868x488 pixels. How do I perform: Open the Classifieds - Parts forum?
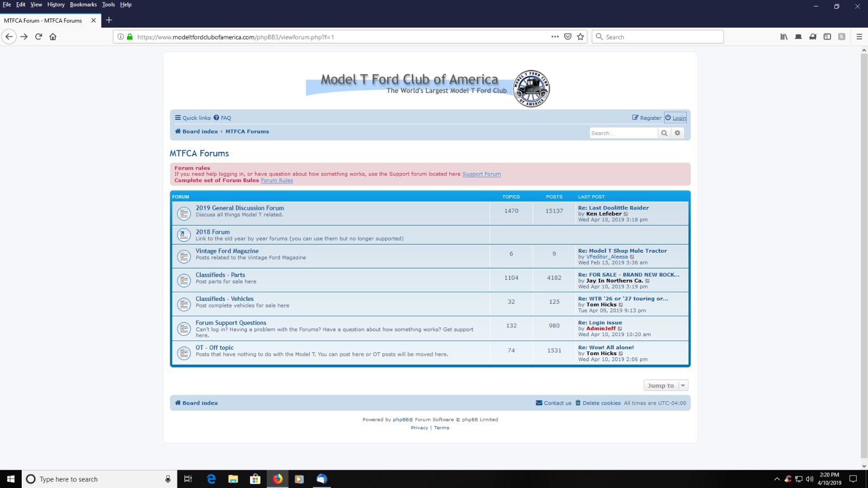coord(220,275)
